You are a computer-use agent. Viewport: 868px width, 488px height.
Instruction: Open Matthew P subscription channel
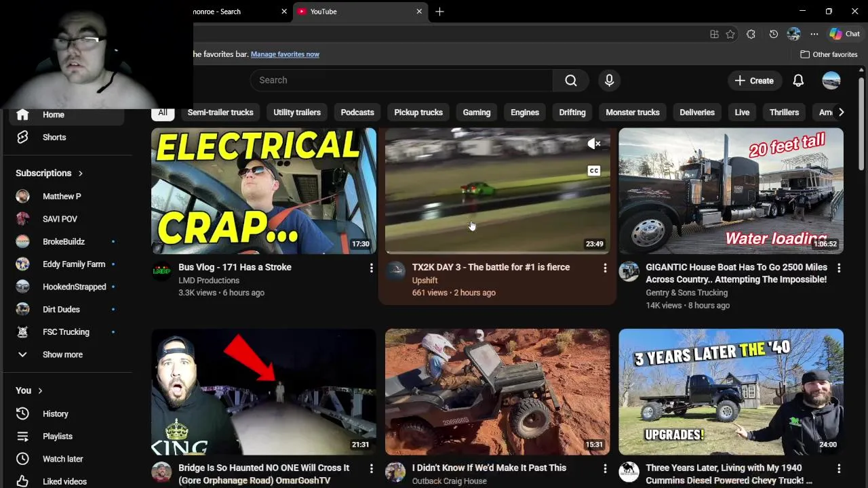coord(66,197)
